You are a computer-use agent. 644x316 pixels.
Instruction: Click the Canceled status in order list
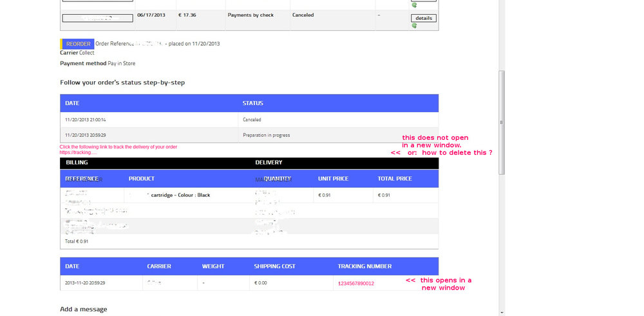pos(303,15)
